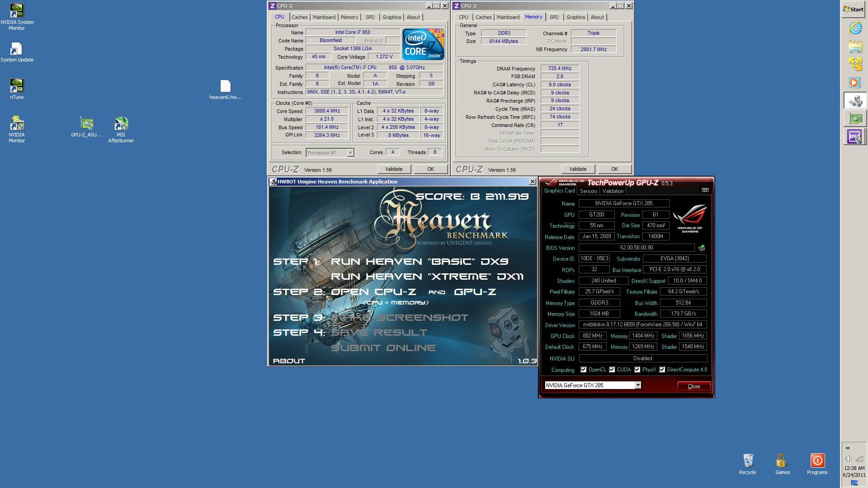Switch to Heaven Benchmark taskbar item
The height and width of the screenshot is (488, 868).
pos(854,100)
